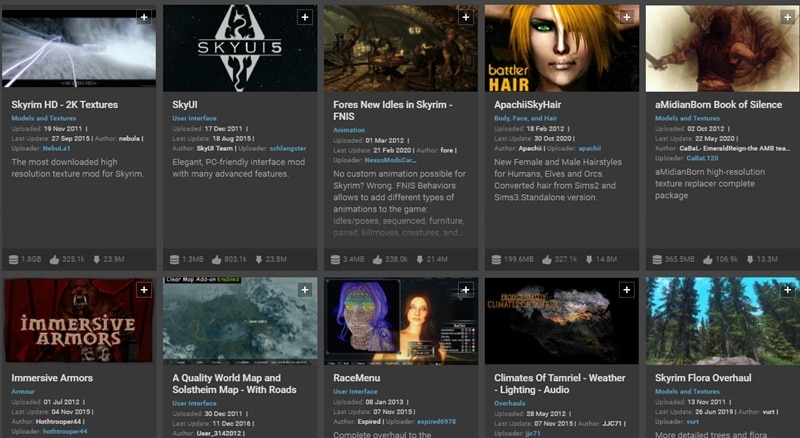Click file size icon beside 1.3MB
The image size is (800, 438).
coord(174,260)
